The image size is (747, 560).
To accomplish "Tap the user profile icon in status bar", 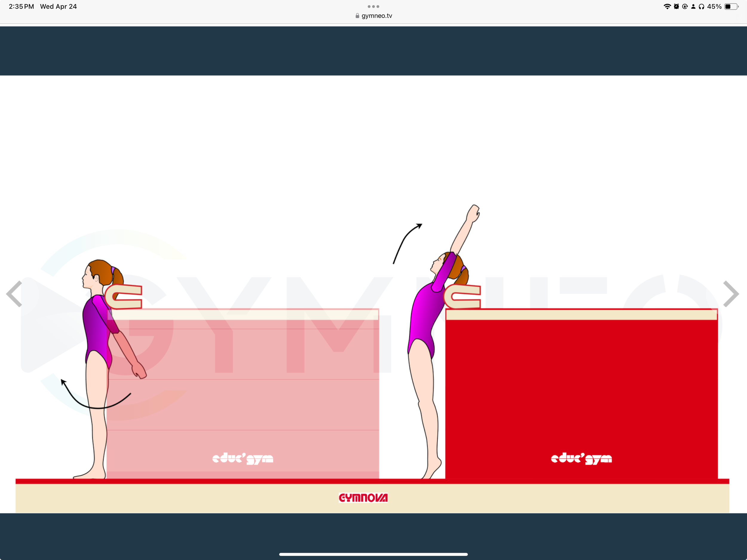I will pos(693,6).
